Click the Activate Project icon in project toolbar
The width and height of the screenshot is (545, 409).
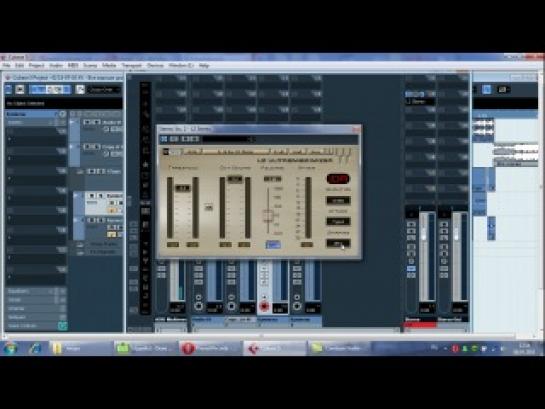click(x=8, y=90)
